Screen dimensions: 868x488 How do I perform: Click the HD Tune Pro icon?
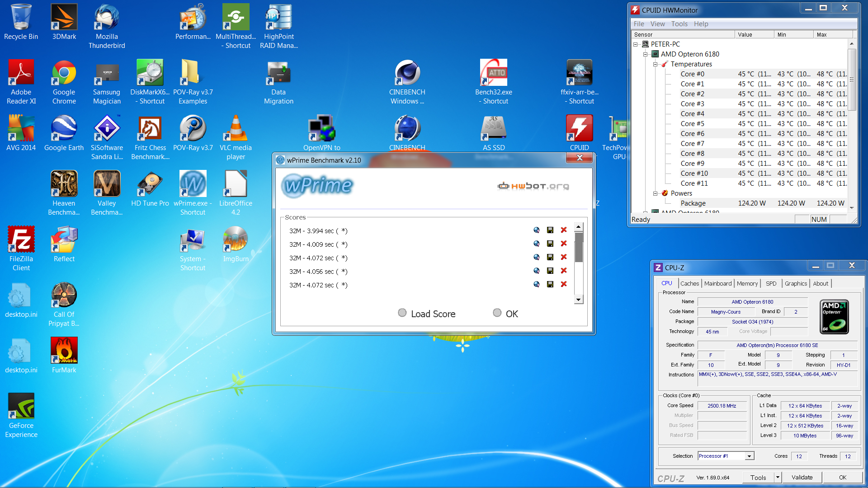pos(150,188)
